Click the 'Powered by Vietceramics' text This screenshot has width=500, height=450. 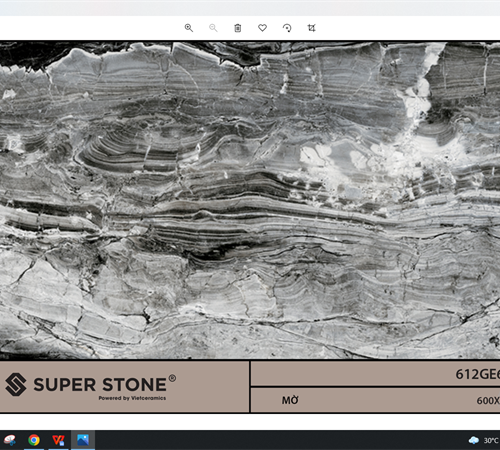[x=132, y=398]
